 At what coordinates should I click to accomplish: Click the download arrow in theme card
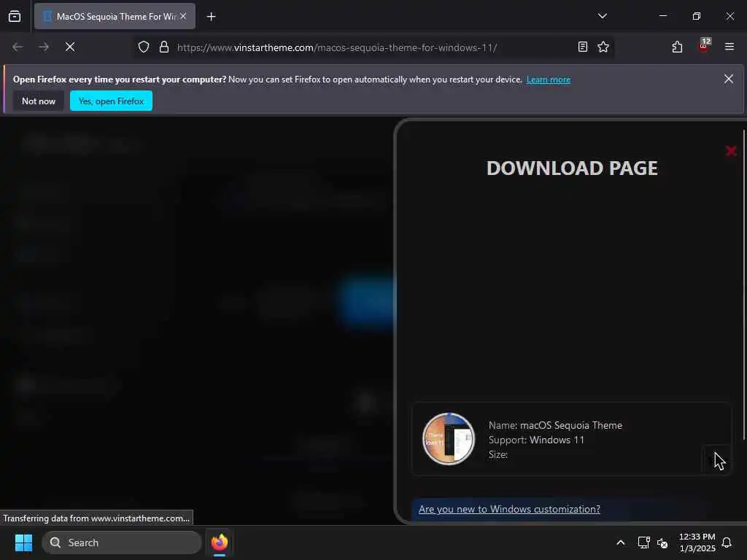(716, 461)
